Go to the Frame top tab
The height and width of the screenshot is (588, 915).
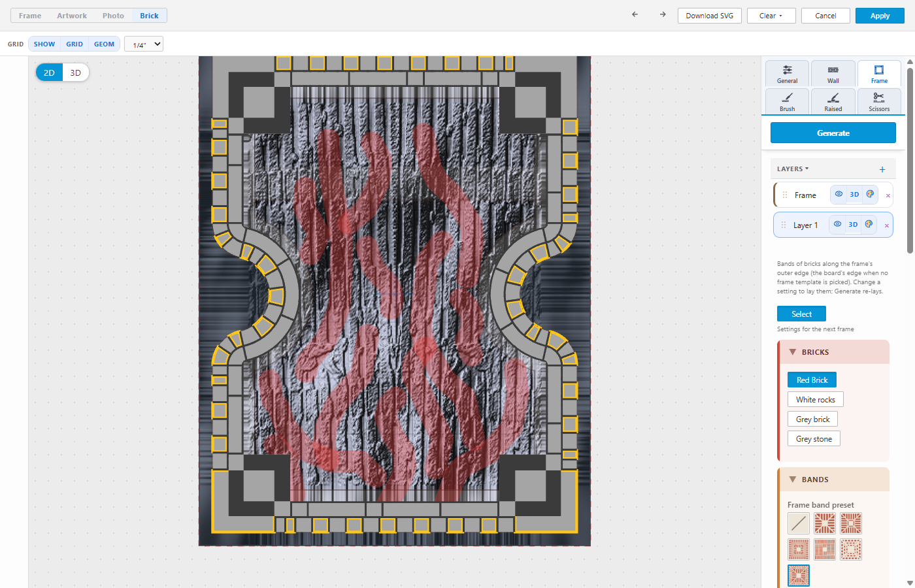[30, 16]
